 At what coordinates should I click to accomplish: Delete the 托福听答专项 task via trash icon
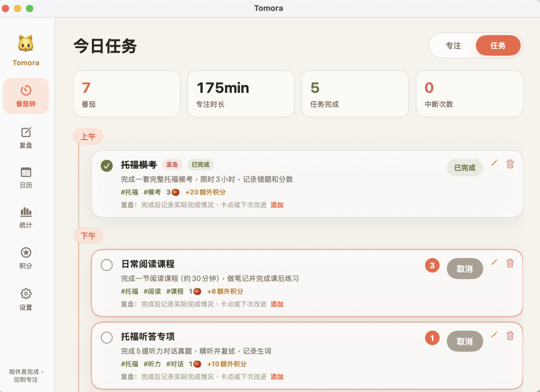(x=510, y=336)
